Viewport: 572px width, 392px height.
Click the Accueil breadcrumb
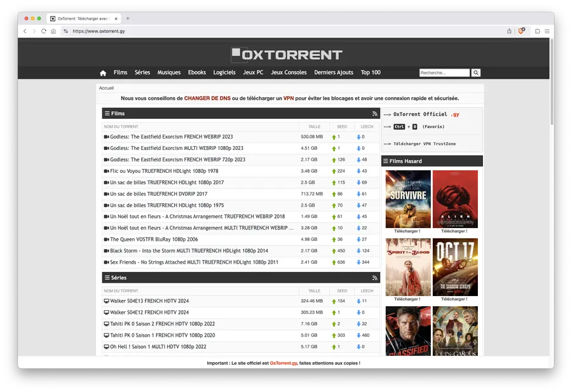(x=106, y=88)
